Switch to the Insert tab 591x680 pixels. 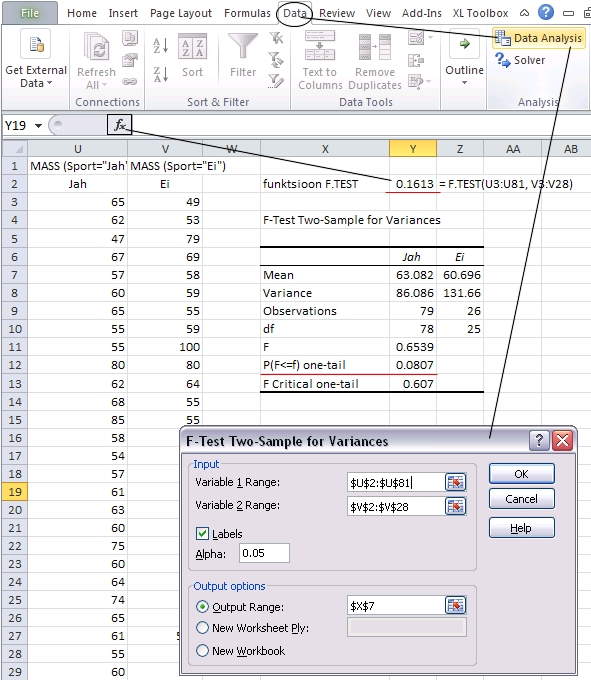(x=123, y=13)
